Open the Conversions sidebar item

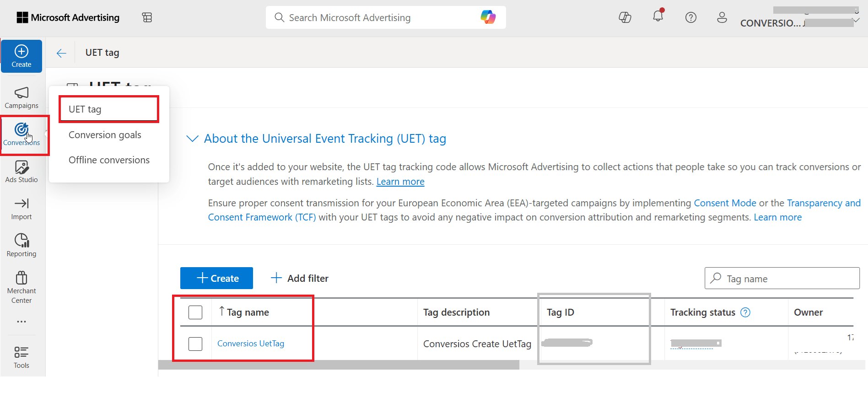22,135
